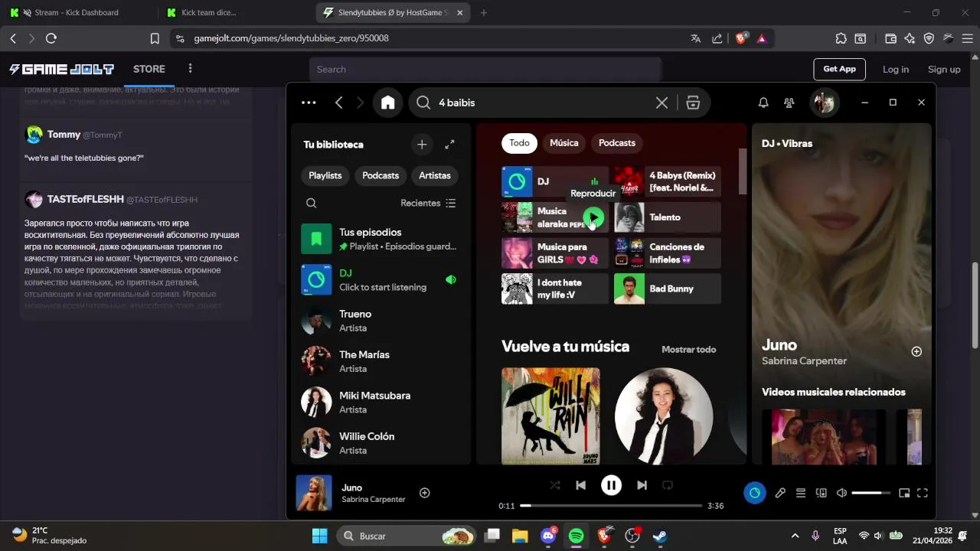Open Game Jolt more options dots

(x=190, y=69)
